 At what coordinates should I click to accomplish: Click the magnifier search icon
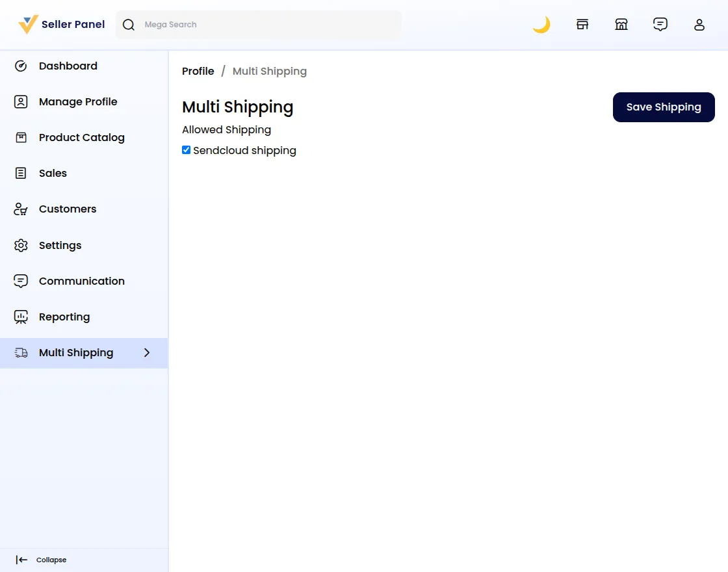coord(129,25)
